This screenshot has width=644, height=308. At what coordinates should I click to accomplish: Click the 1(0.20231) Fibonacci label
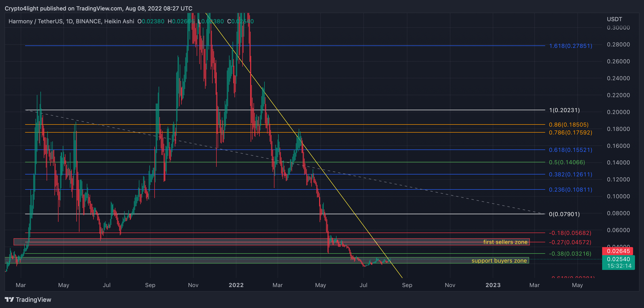click(x=564, y=110)
